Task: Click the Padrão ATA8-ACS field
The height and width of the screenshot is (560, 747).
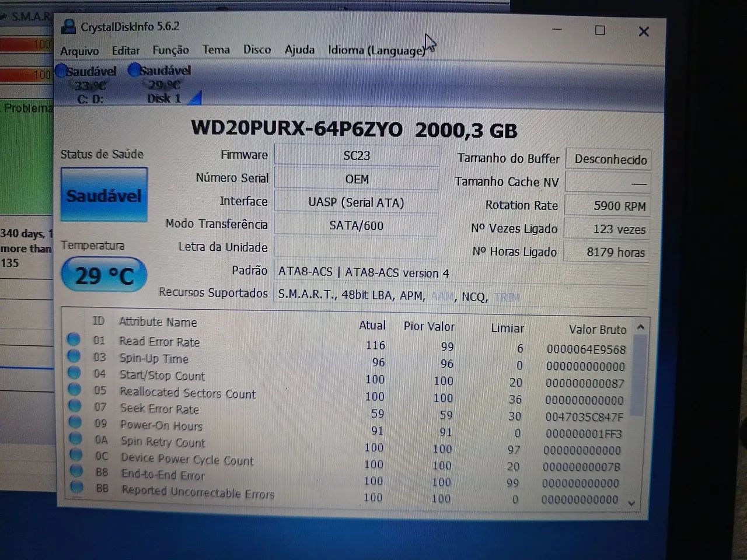Action: [x=461, y=272]
